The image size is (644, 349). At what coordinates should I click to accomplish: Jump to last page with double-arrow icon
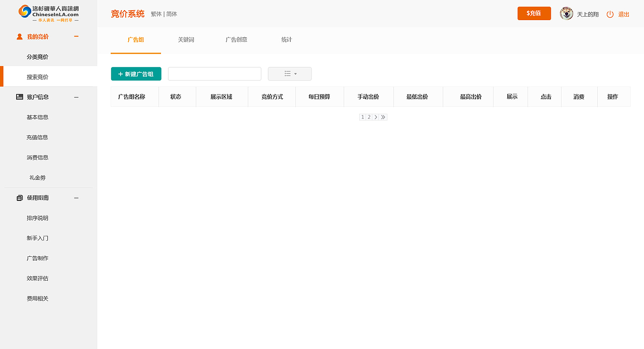point(383,116)
